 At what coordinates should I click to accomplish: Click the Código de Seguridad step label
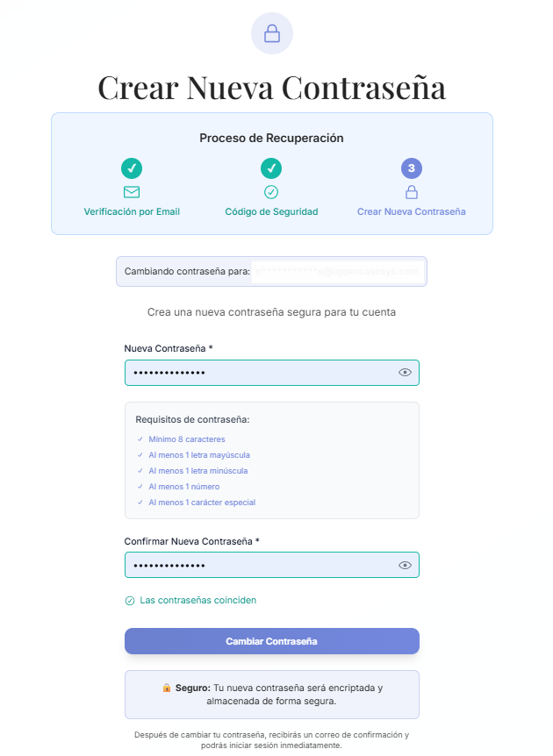(271, 212)
